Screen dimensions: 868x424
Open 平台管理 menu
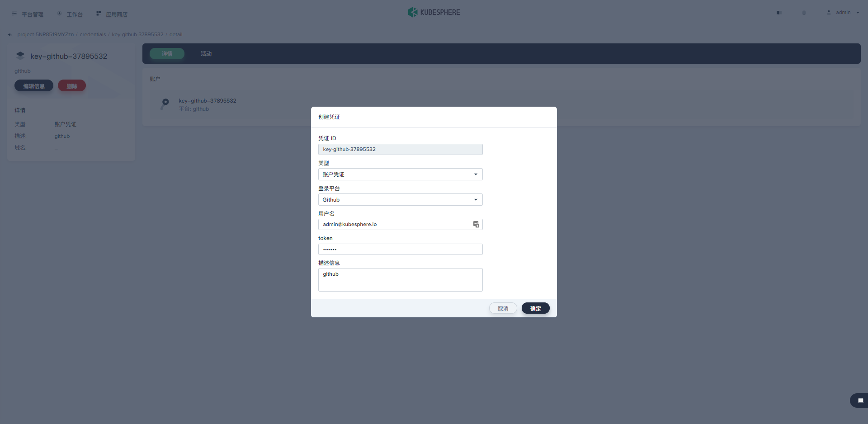click(28, 14)
